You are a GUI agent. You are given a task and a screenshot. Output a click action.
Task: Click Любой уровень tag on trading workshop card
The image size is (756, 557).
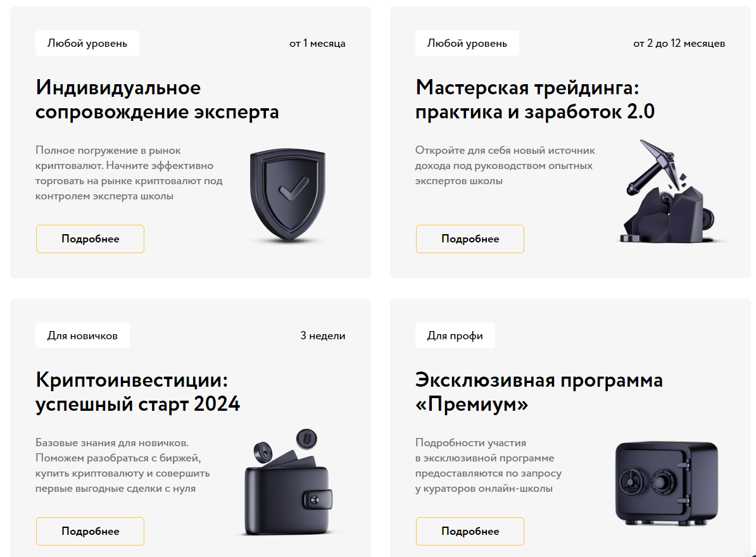pyautogui.click(x=467, y=44)
